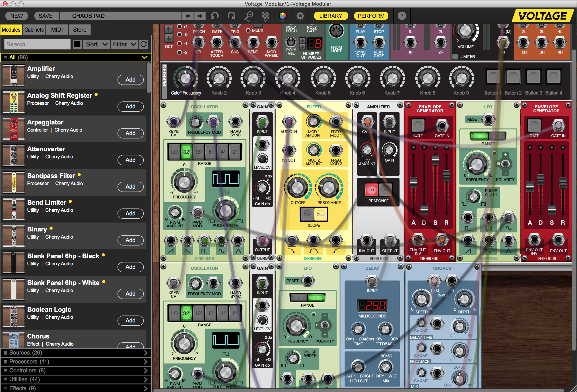Viewport: 577px width, 392px height.
Task: Open the Sort dropdown
Action: pos(96,44)
